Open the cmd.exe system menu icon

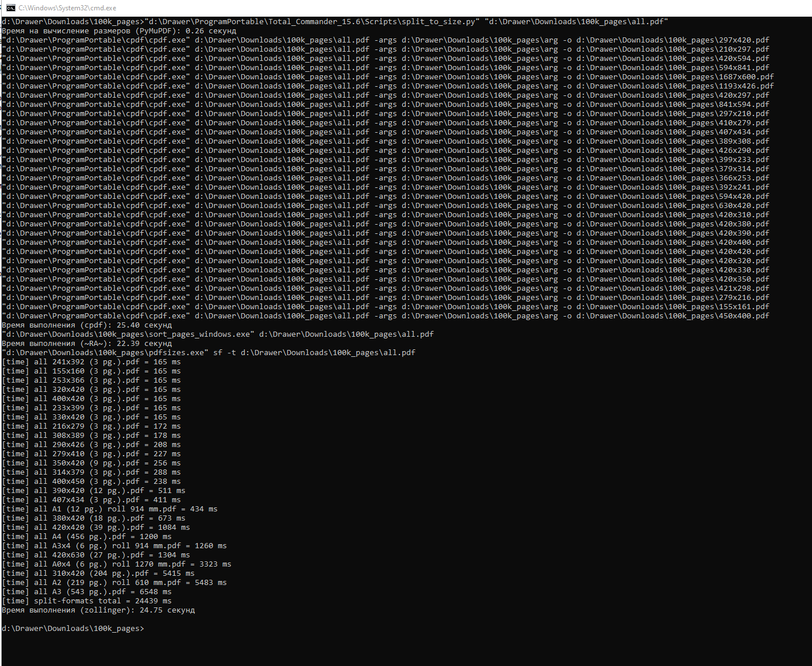click(x=11, y=8)
